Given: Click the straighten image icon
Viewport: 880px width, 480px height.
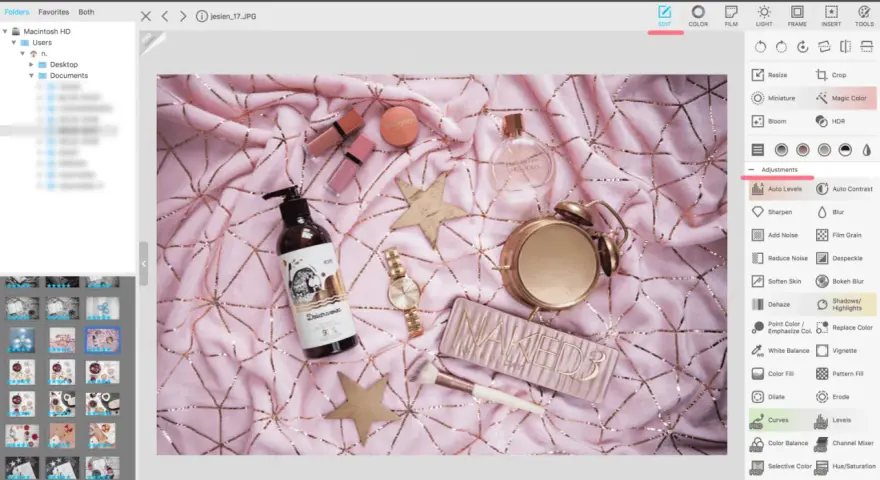Looking at the screenshot, I should pos(824,47).
